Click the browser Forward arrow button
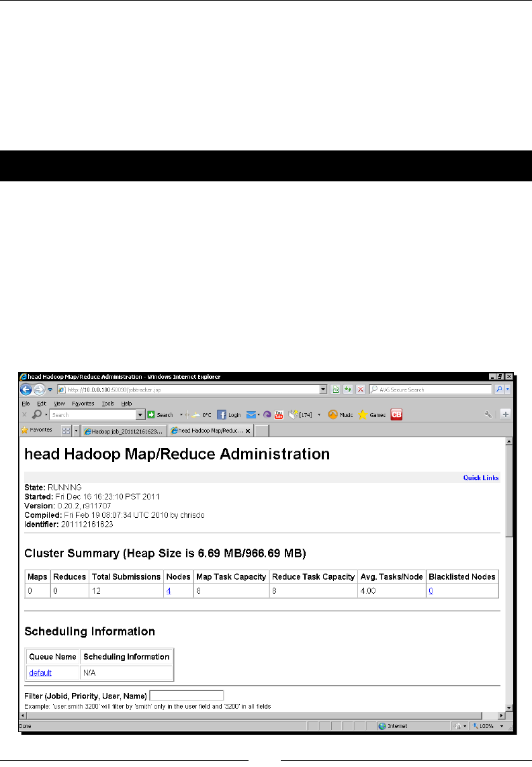The width and height of the screenshot is (532, 767). click(39, 390)
